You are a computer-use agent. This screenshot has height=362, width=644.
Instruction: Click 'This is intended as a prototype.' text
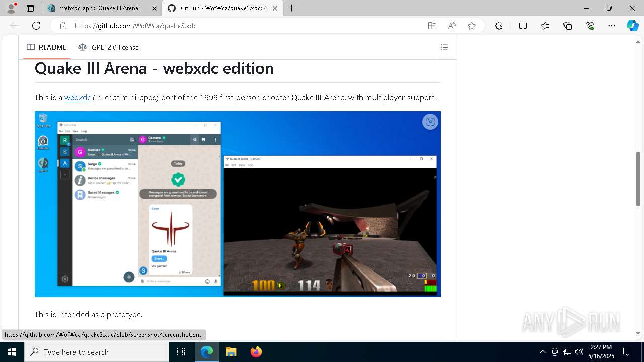coord(89,315)
